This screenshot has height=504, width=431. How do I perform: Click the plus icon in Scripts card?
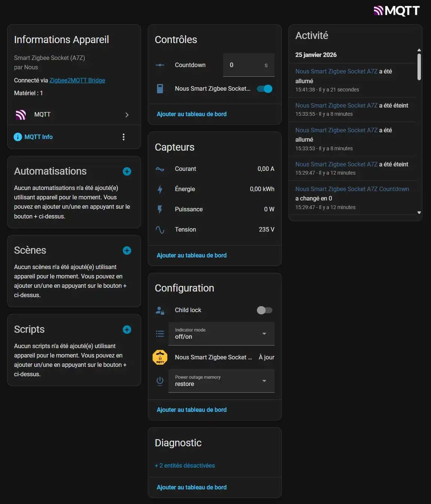(x=127, y=330)
